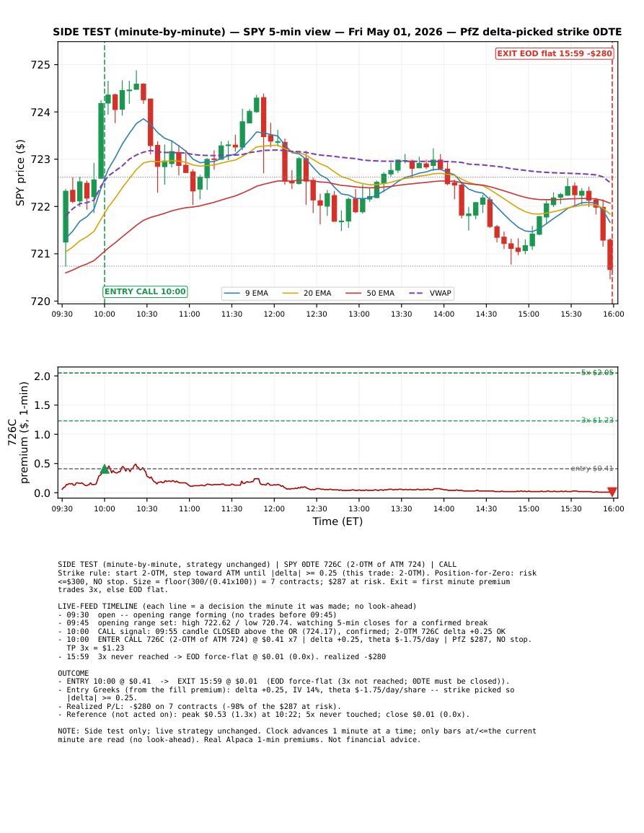Screen dimensions: 644x833
Task: Click the green entry triangle marker on premium chart
Action: pos(105,469)
